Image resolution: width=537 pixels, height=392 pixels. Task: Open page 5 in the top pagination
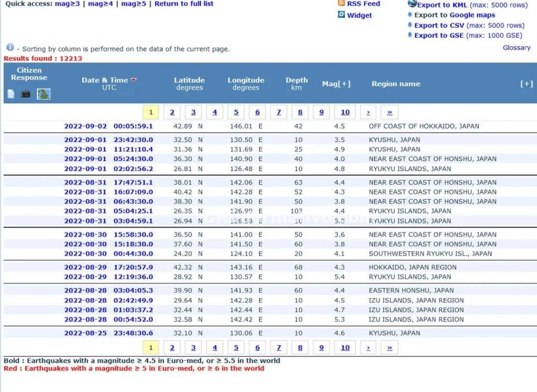[x=236, y=112]
